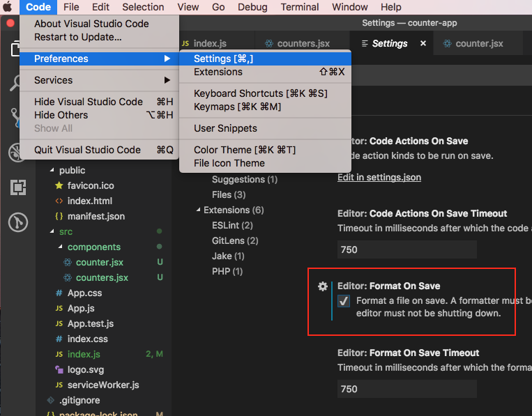Open index.js in the file explorer

(84, 354)
